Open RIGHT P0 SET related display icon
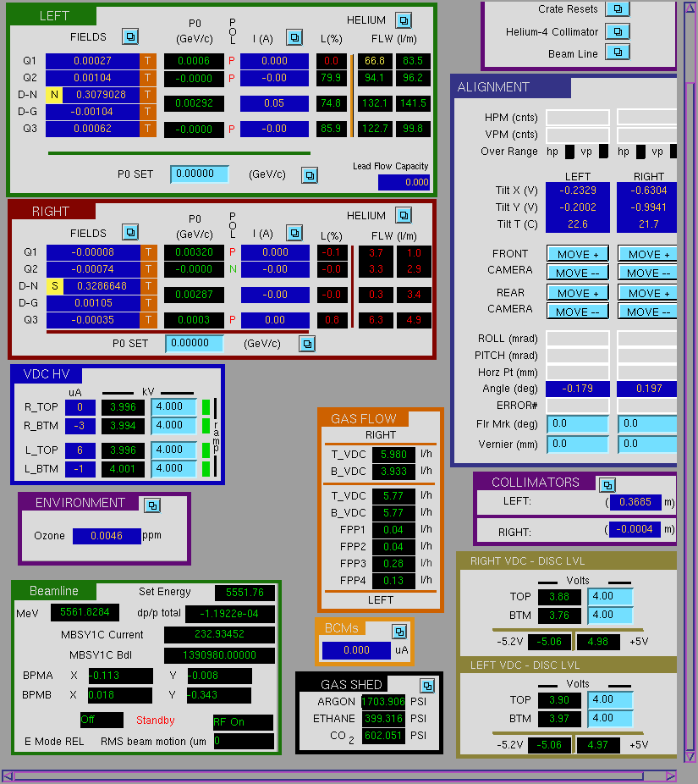 coord(307,344)
